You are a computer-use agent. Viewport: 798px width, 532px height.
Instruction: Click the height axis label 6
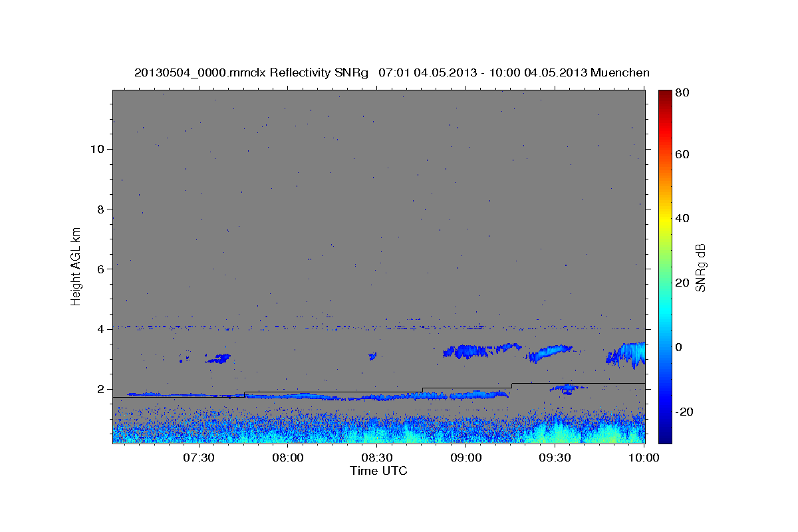click(101, 269)
